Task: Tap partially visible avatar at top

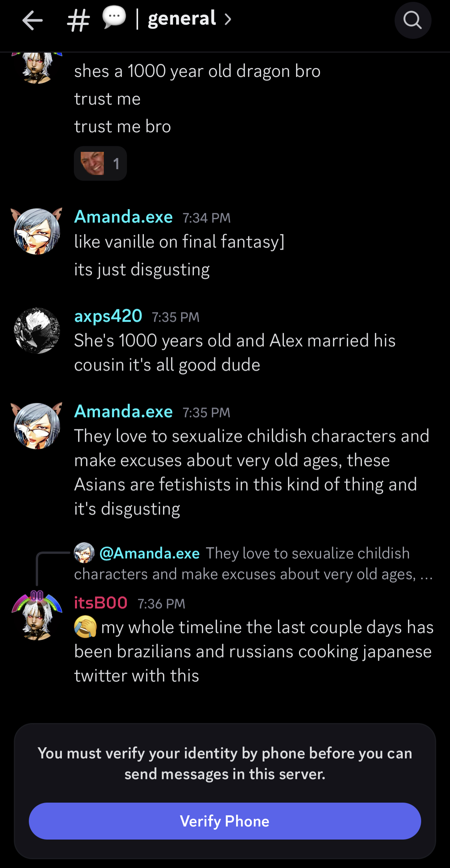Action: click(37, 68)
